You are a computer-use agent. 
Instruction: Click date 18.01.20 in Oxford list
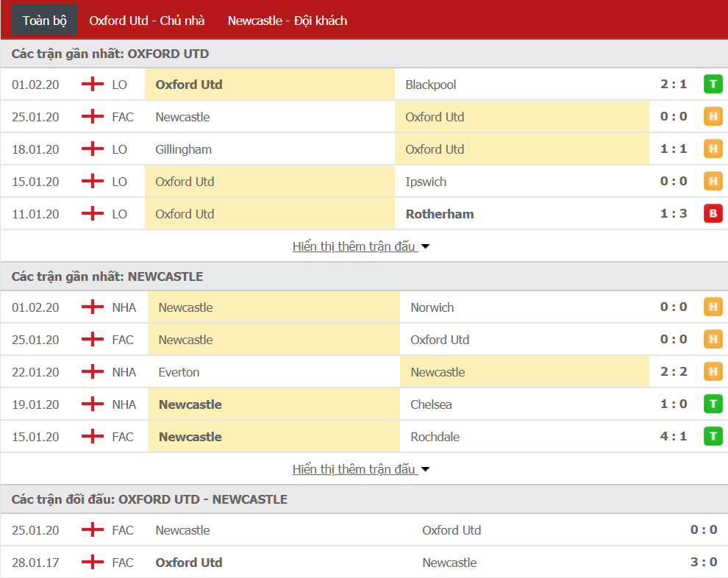pyautogui.click(x=35, y=149)
